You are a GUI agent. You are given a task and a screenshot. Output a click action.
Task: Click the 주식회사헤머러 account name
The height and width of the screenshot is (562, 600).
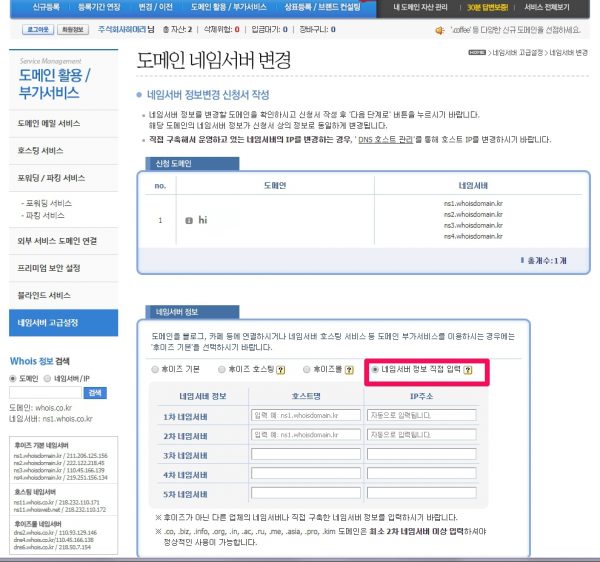tap(122, 29)
